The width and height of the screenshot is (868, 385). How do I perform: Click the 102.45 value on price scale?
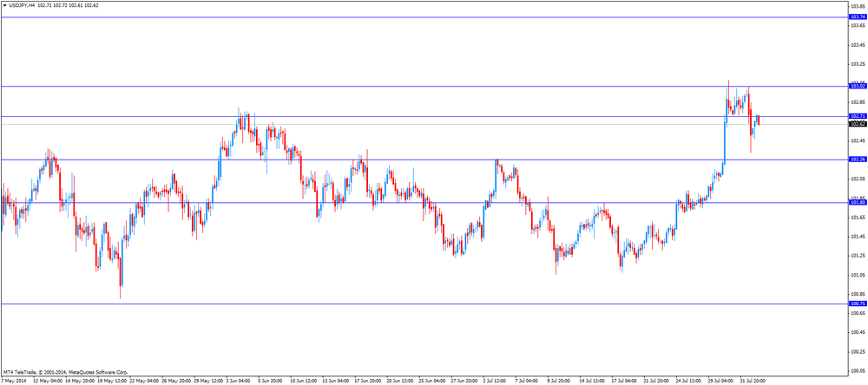tap(858, 140)
